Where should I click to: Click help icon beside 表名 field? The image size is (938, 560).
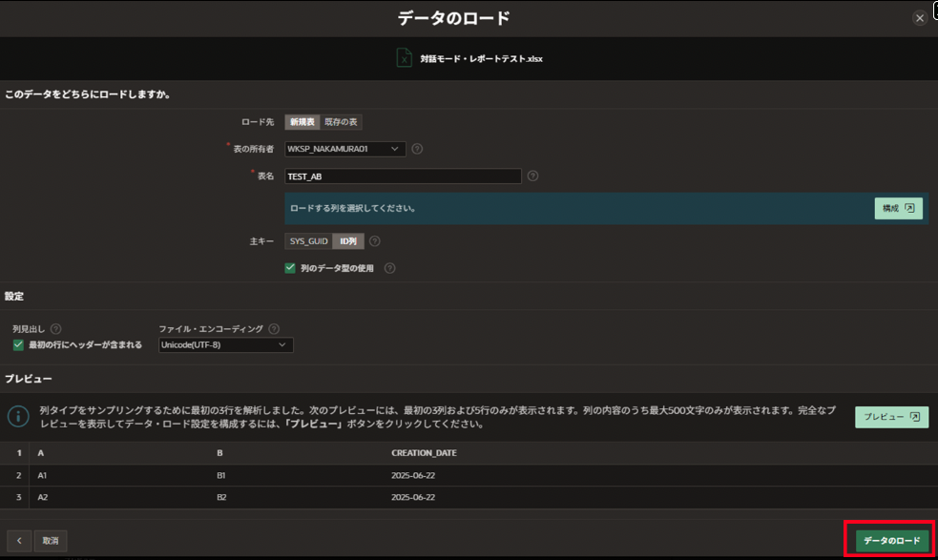532,176
